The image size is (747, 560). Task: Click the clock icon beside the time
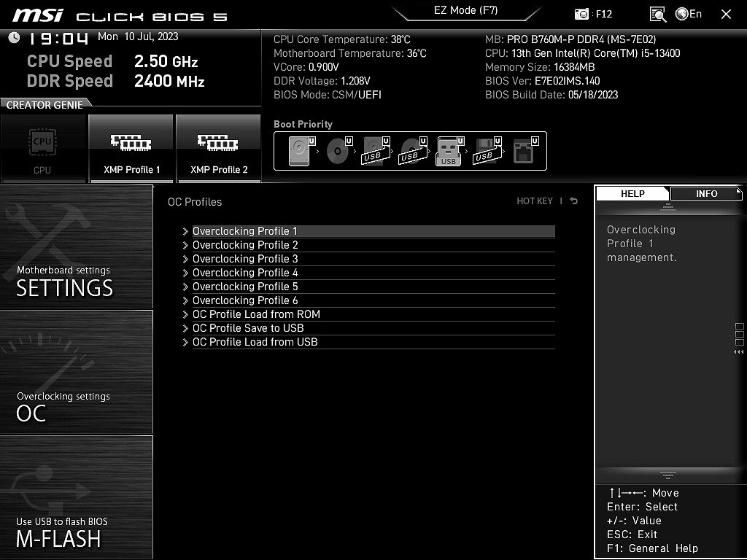(x=15, y=38)
